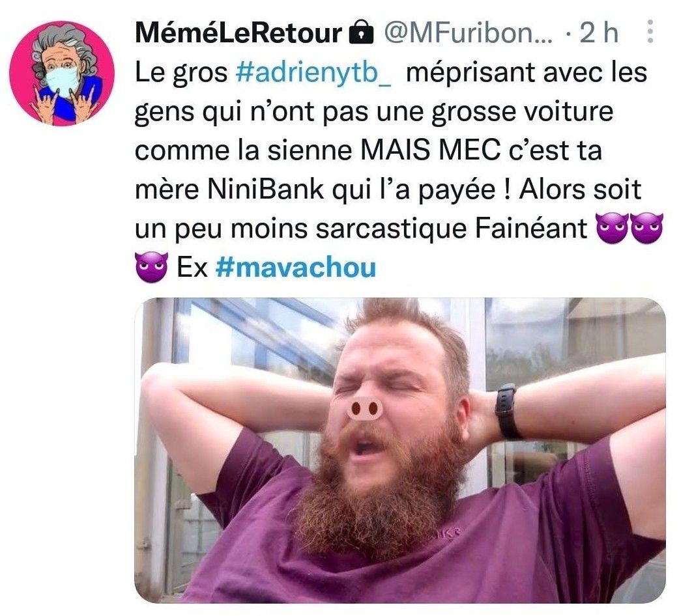Open the MéméLeRetour display name link
Image resolution: width=679 pixels, height=616 pixels.
point(238,33)
